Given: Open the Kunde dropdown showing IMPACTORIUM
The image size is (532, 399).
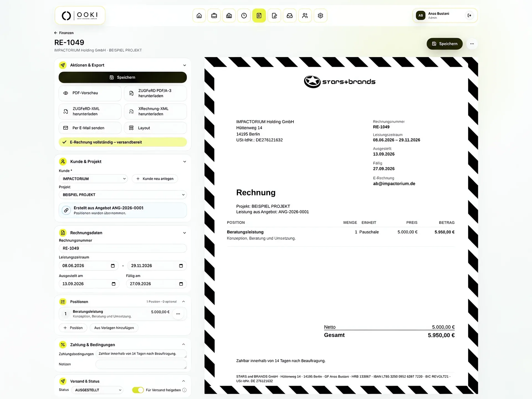Looking at the screenshot, I should pos(93,179).
